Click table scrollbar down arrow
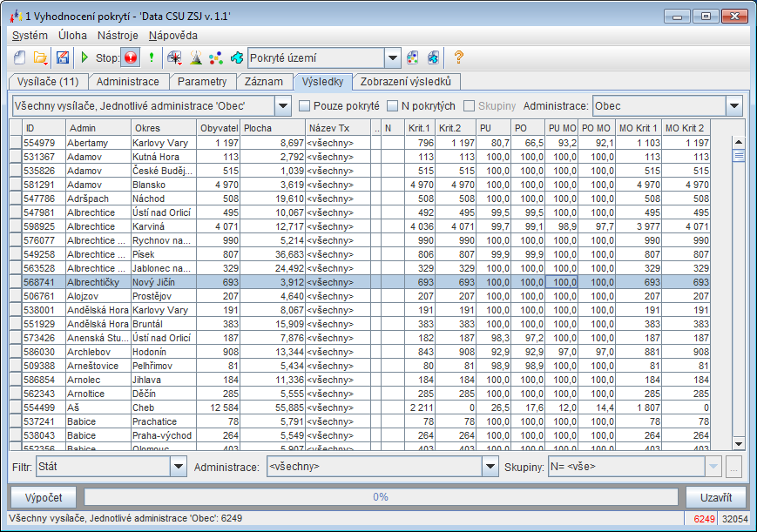757x532 pixels. [x=739, y=443]
